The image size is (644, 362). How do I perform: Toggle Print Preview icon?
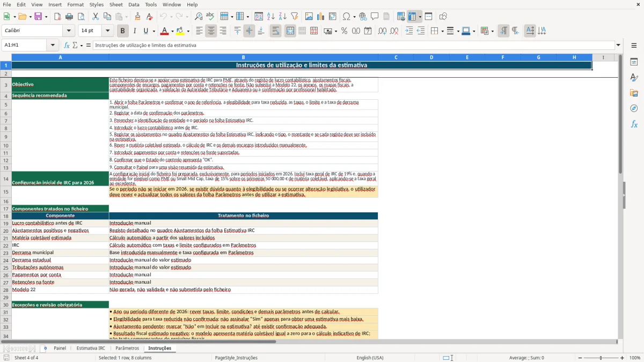pos(81,17)
